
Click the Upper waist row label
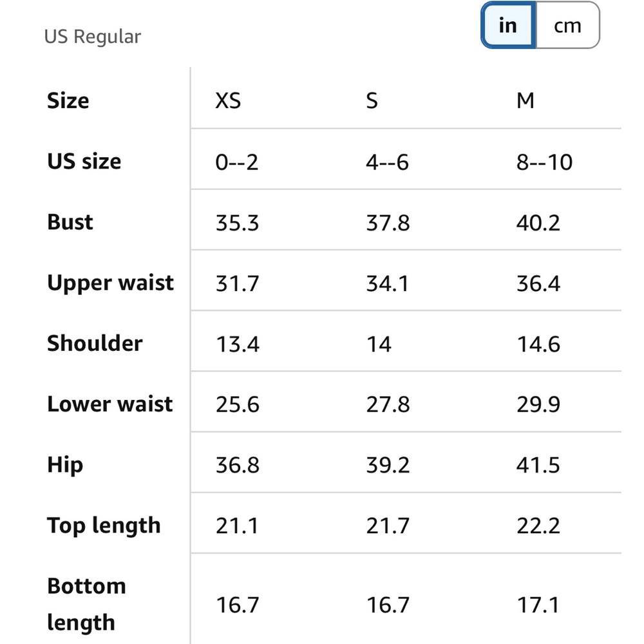click(111, 283)
